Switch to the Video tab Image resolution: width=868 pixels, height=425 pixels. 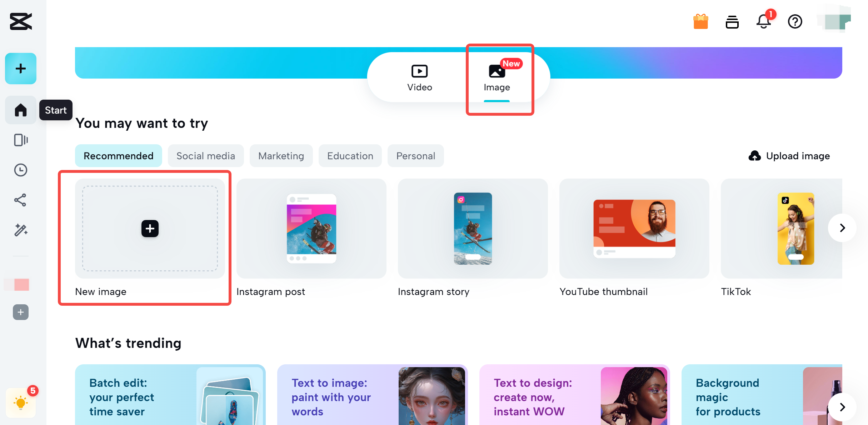click(419, 77)
